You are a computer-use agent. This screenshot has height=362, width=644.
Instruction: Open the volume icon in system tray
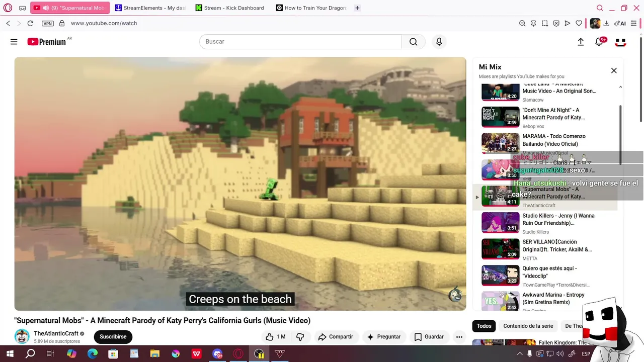559,354
